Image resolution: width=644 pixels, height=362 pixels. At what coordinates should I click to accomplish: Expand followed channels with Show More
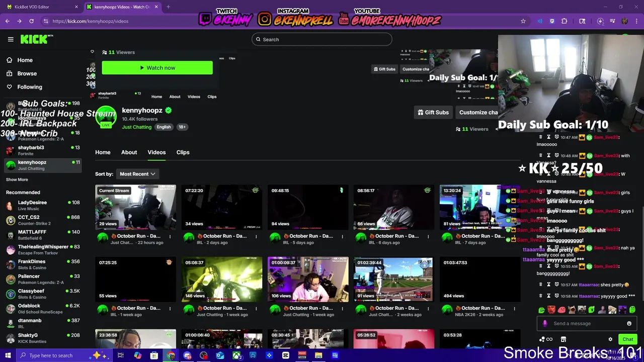click(x=17, y=179)
